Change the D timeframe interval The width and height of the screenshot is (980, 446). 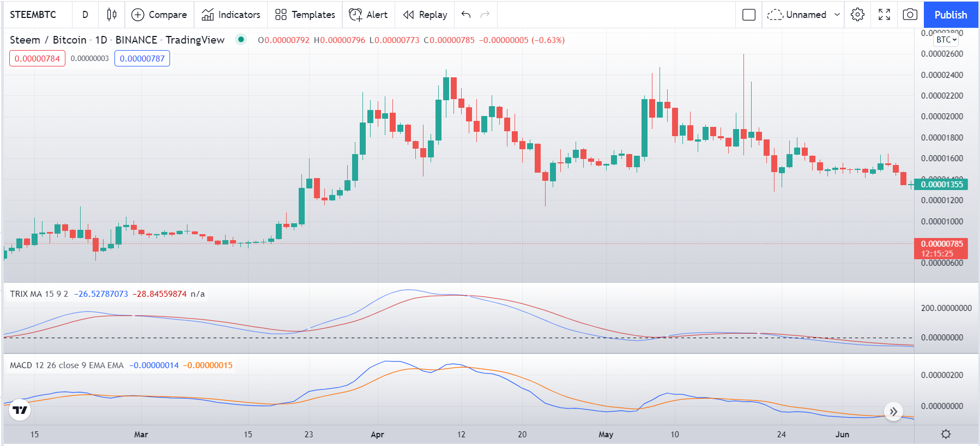(x=85, y=15)
